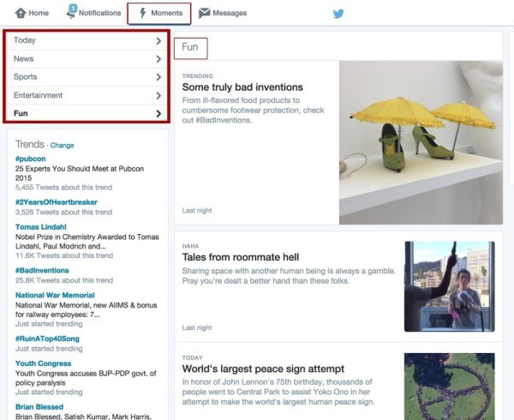This screenshot has width=514, height=420.
Task: Open the #2YearsOfHeartbreaker trend
Action: click(56, 202)
